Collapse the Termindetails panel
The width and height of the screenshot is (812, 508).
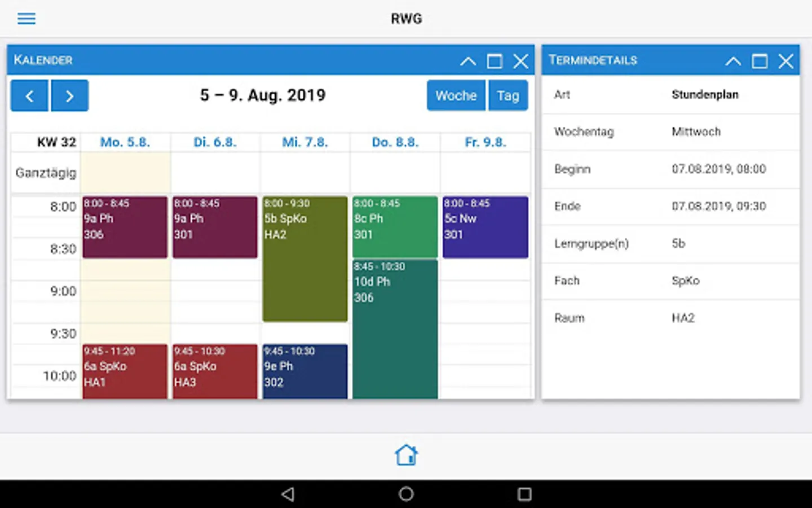(x=733, y=61)
